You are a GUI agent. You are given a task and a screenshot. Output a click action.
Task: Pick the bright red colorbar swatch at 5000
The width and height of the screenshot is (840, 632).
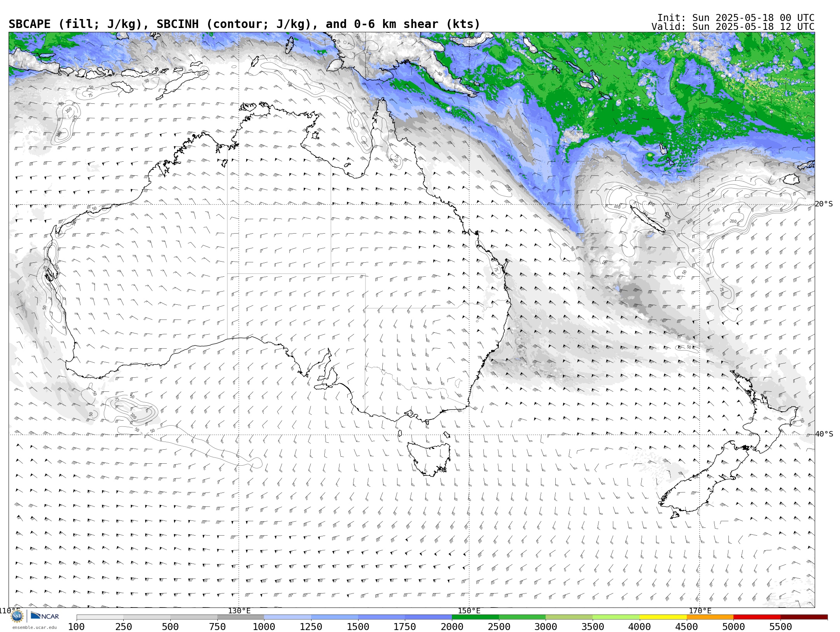(x=757, y=617)
